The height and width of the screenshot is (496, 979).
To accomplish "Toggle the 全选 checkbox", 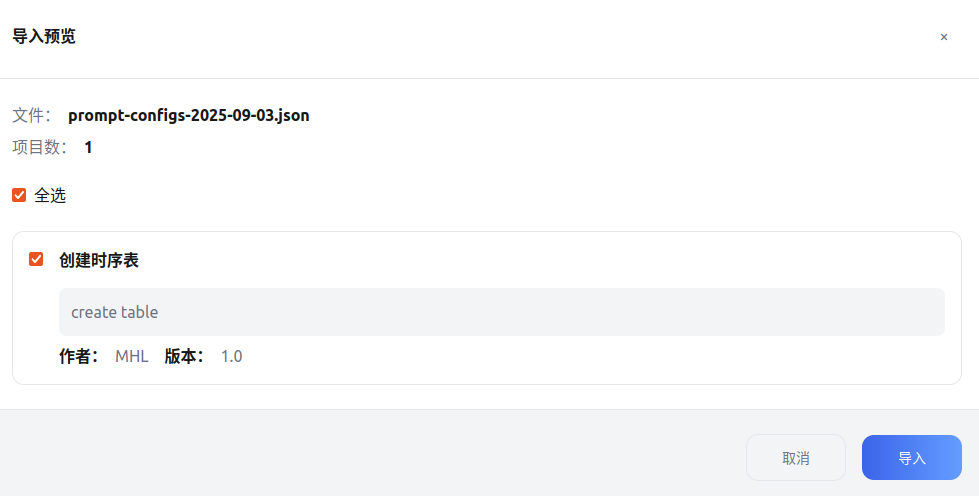I will [19, 195].
